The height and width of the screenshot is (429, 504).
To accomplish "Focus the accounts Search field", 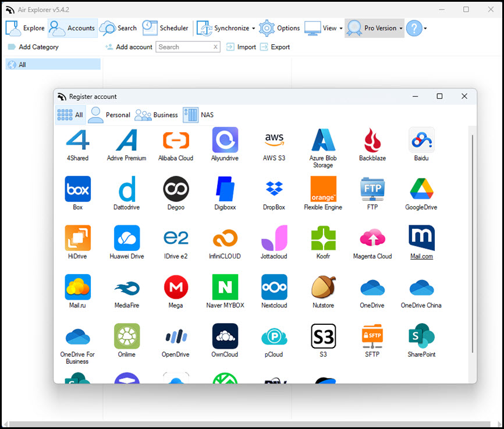I will tap(188, 47).
